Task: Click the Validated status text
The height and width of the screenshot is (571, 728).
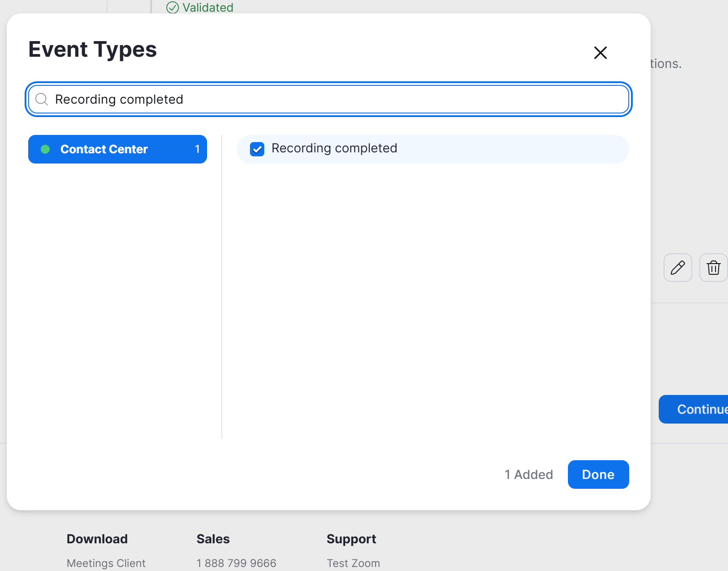Action: [207, 8]
